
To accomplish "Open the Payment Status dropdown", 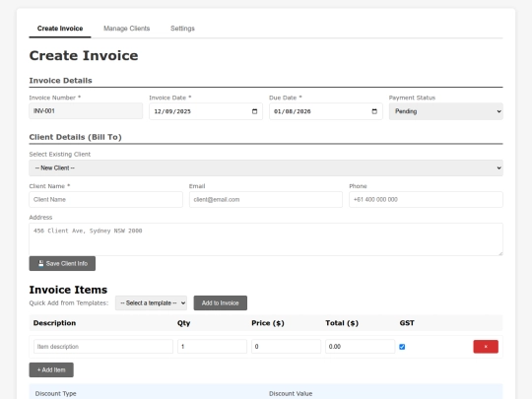I will (446, 111).
